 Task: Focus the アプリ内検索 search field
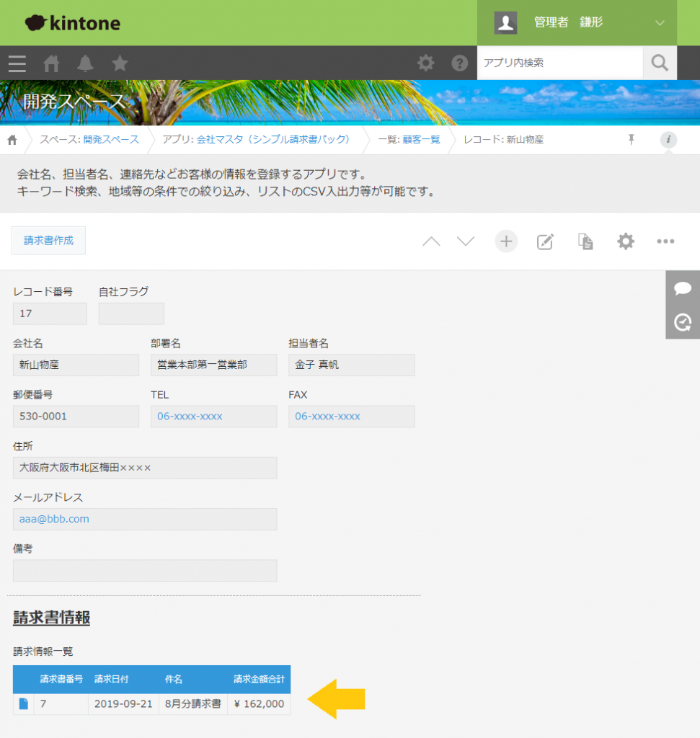coord(559,63)
